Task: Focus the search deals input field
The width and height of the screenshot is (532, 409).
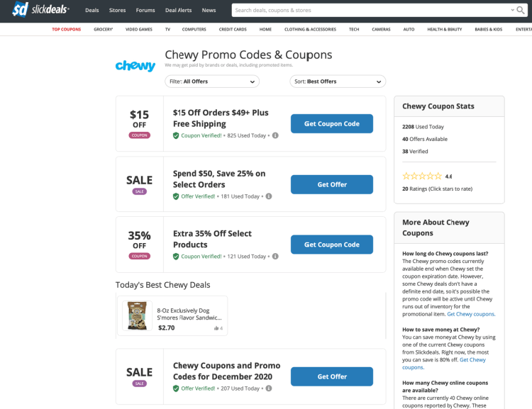Action: pyautogui.click(x=369, y=10)
